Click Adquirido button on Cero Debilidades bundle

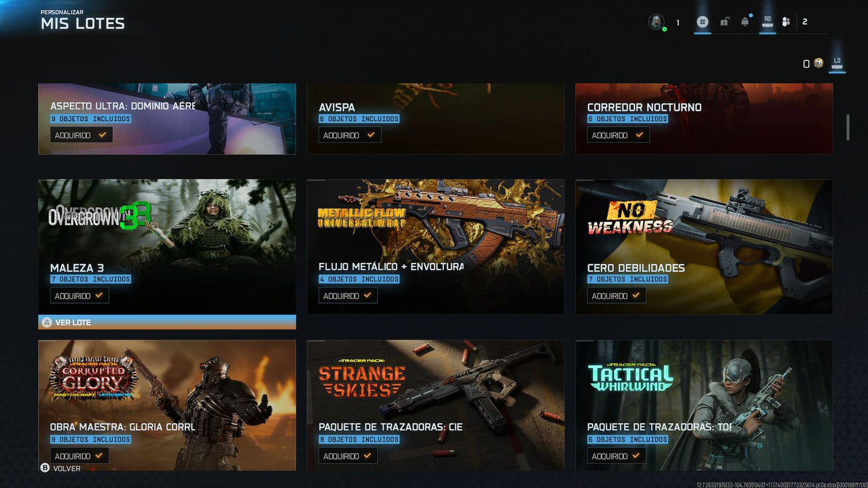pos(616,295)
